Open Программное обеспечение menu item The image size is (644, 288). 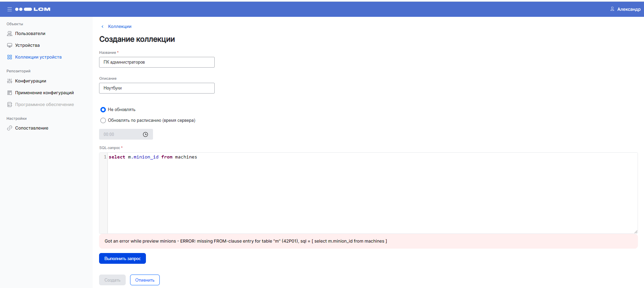44,105
